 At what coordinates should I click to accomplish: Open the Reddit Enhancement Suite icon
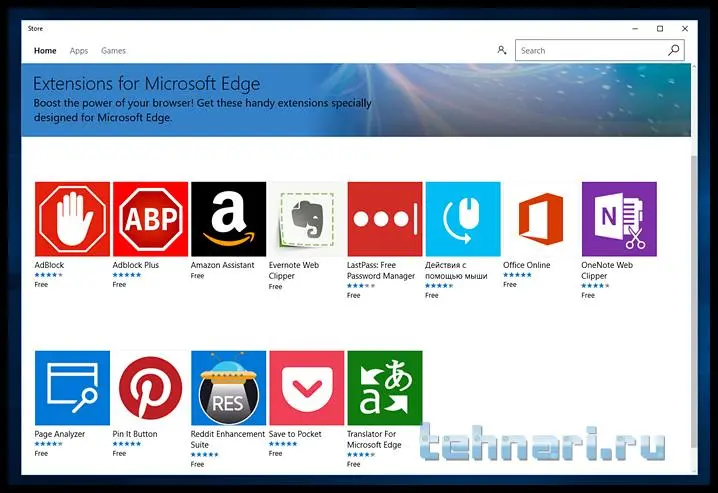(x=228, y=388)
